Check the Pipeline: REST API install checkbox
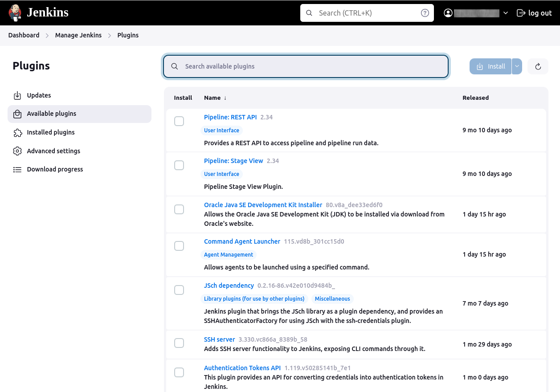 pos(179,121)
